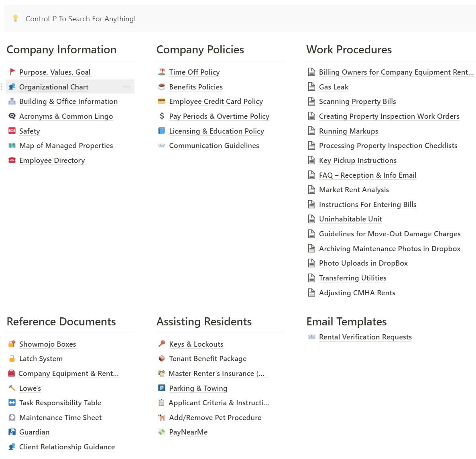Open Creating Property Inspection Work Orders

389,116
